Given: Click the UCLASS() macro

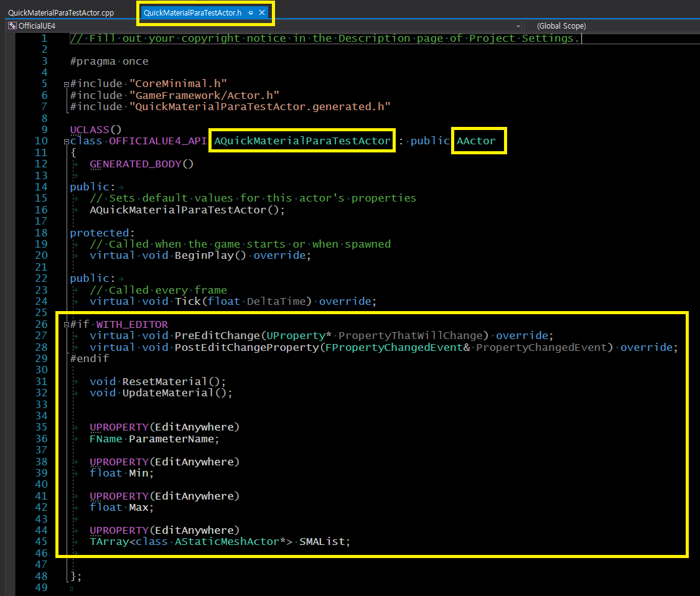Looking at the screenshot, I should [x=96, y=129].
